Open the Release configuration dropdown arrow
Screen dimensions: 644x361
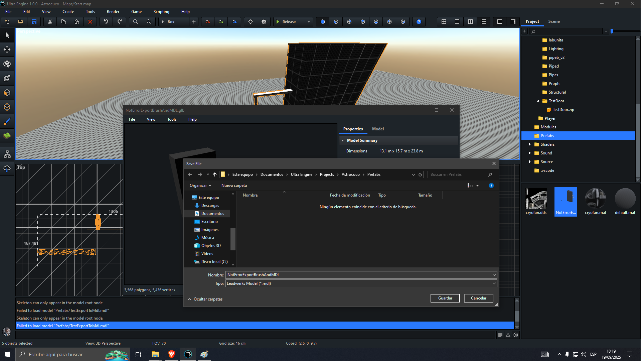pyautogui.click(x=308, y=22)
